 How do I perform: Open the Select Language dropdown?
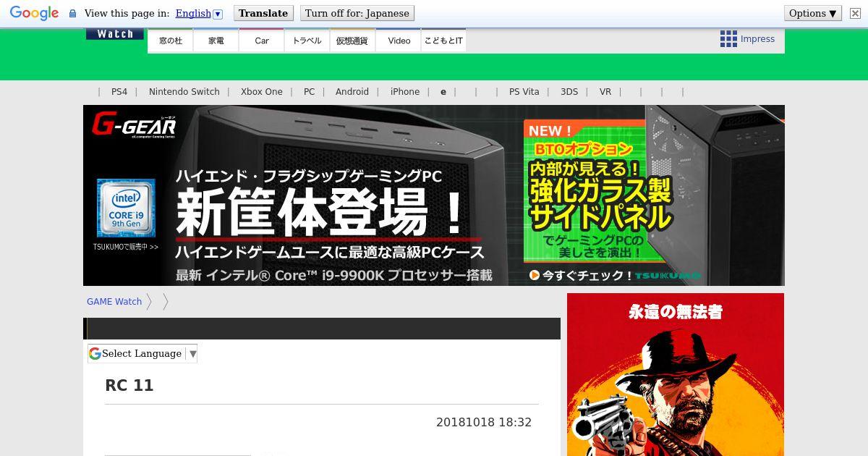click(142, 353)
